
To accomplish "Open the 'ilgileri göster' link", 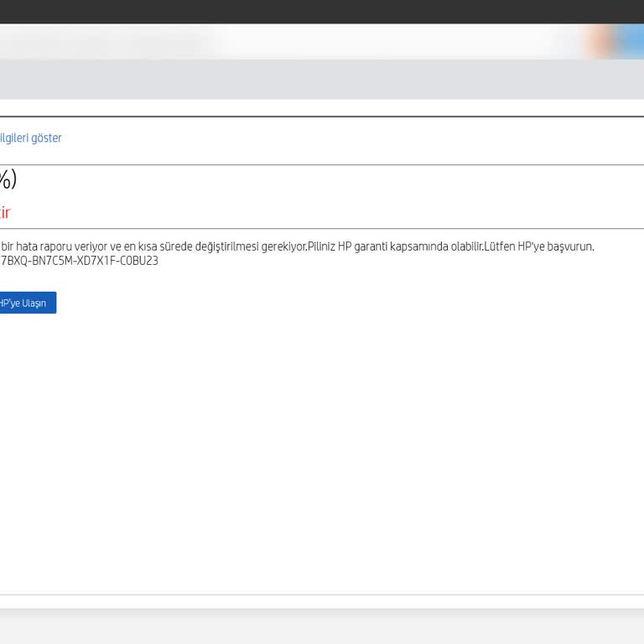I will click(31, 138).
